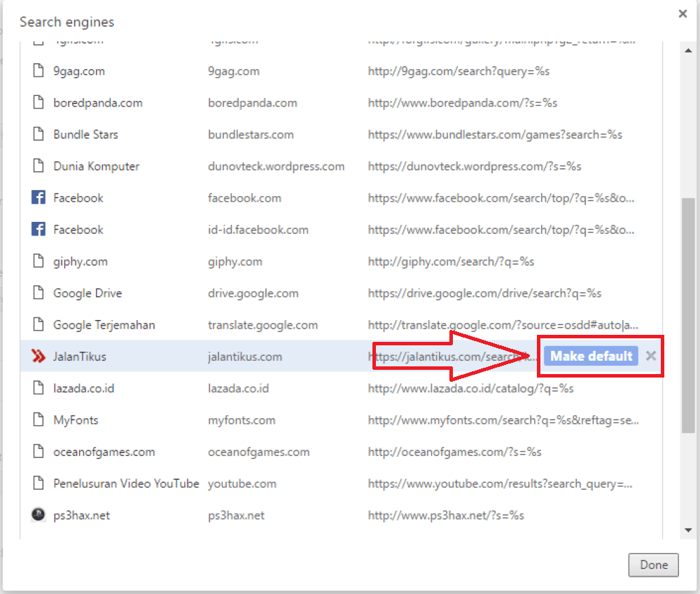This screenshot has width=700, height=594.
Task: Select the "Dunia Komputer" engine name
Action: coord(97,166)
